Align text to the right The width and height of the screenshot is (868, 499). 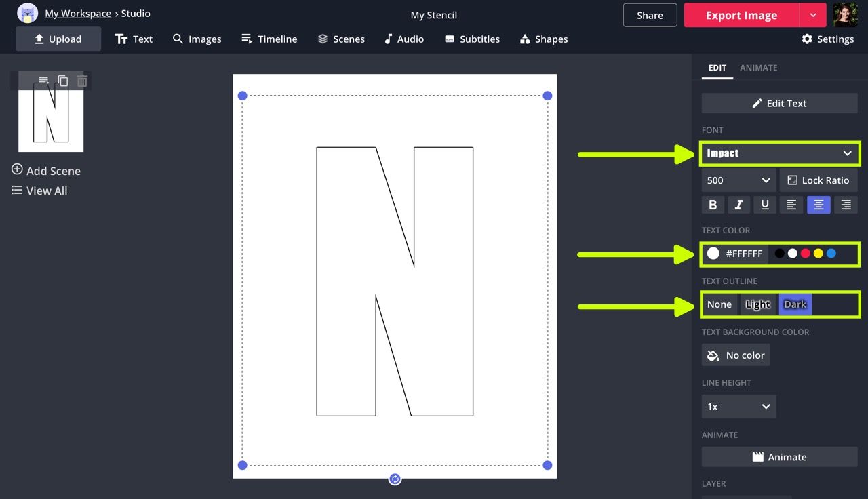click(x=846, y=205)
